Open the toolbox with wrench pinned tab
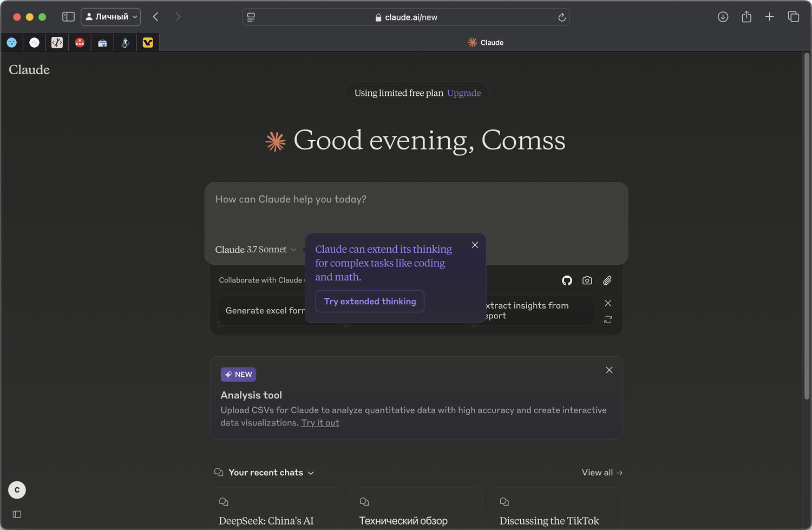 coord(102,43)
